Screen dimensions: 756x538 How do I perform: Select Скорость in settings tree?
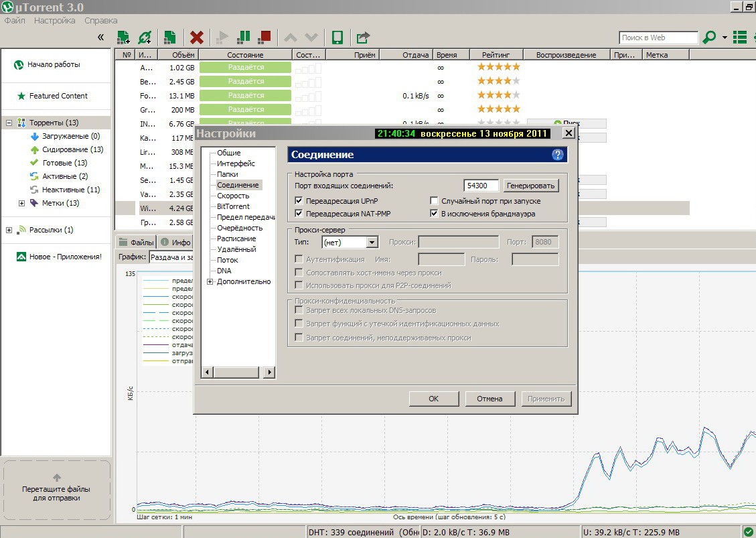point(233,196)
